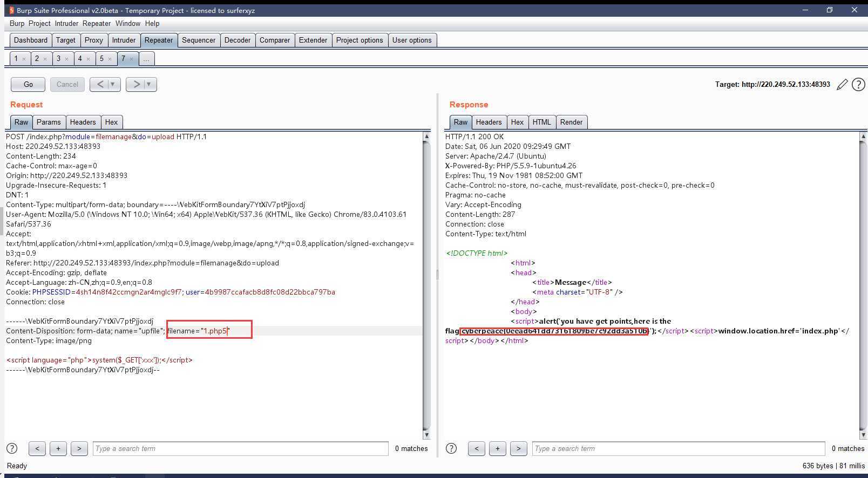The image size is (868, 478).
Task: Go forward to next request in history
Action: (136, 84)
